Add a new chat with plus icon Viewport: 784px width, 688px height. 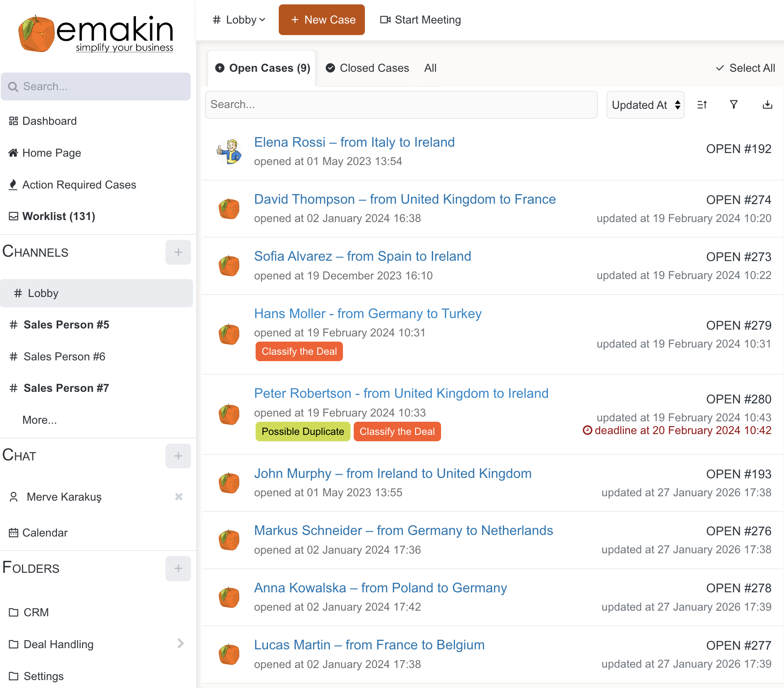(178, 456)
